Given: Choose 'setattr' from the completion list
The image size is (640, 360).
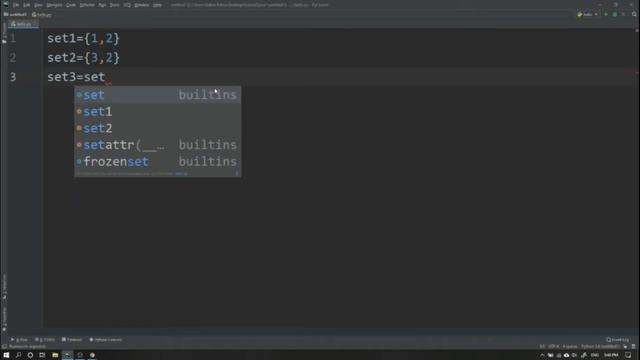Looking at the screenshot, I should click(x=158, y=145).
